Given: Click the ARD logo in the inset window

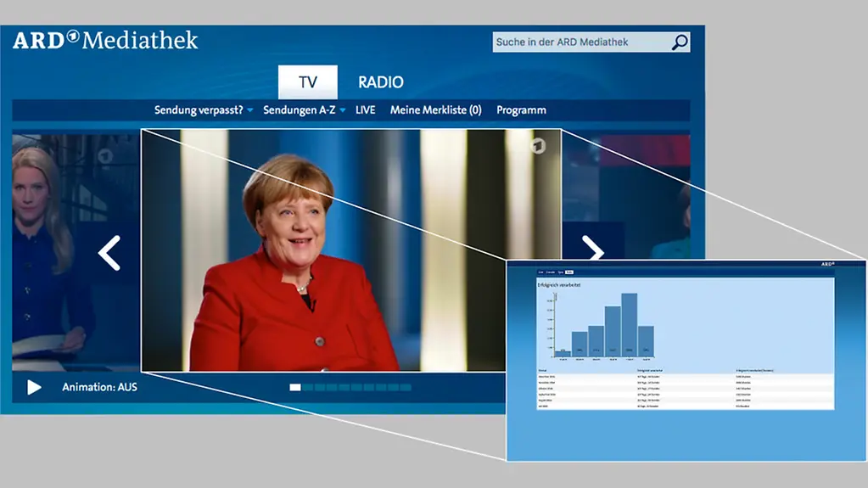Looking at the screenshot, I should pos(827,264).
